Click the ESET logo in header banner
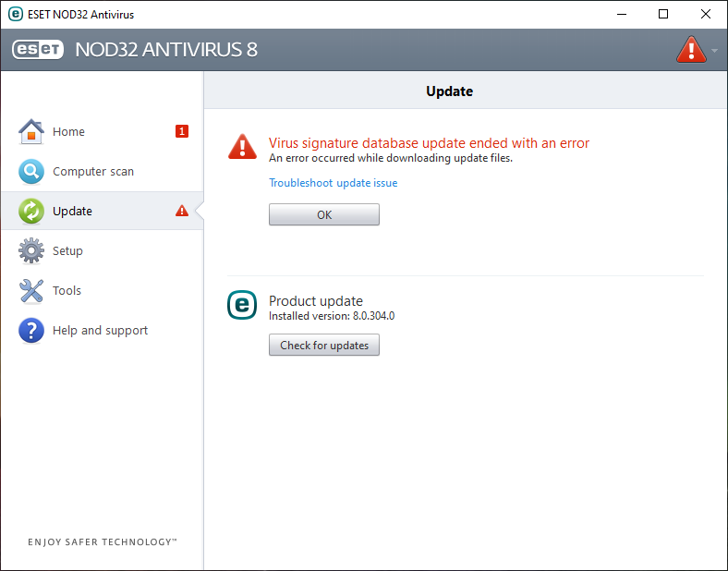Viewport: 728px width, 571px height. pyautogui.click(x=38, y=50)
